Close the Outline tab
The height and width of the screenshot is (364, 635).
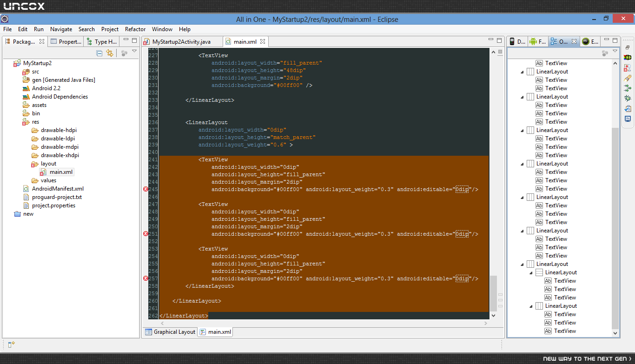pos(574,41)
